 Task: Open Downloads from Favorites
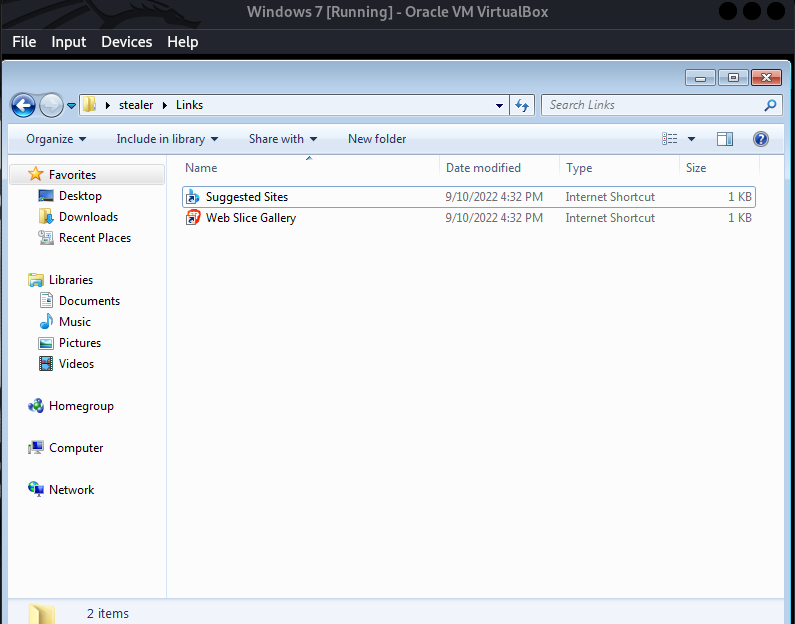click(88, 216)
